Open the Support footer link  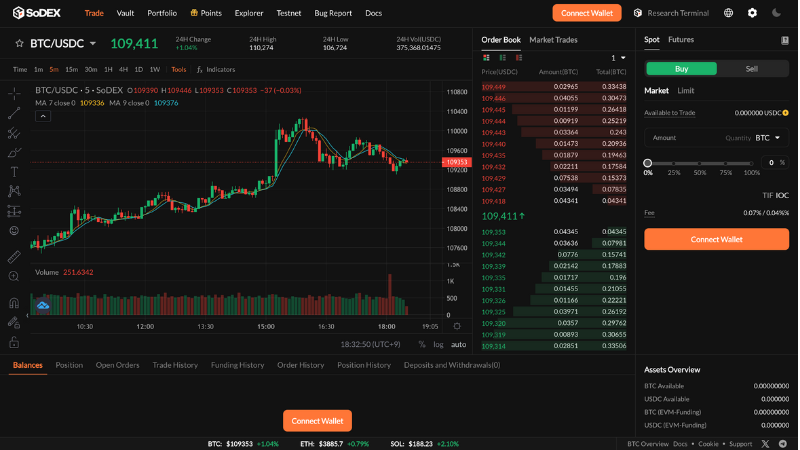[x=740, y=444]
